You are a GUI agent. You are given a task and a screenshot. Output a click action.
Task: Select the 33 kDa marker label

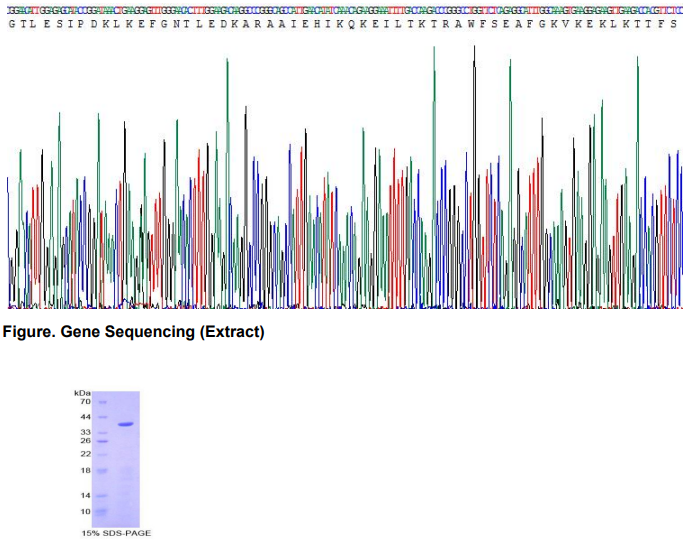(x=86, y=432)
